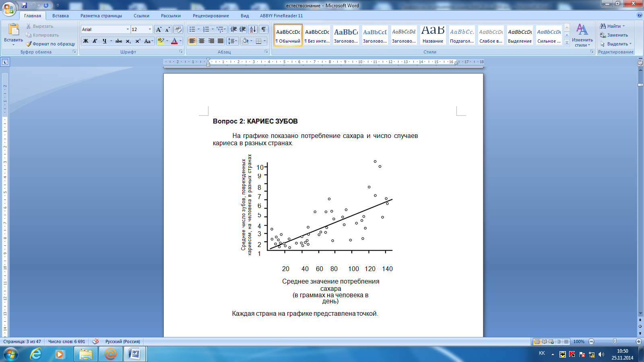Toggle show paragraph marks (¶)

pos(264,29)
